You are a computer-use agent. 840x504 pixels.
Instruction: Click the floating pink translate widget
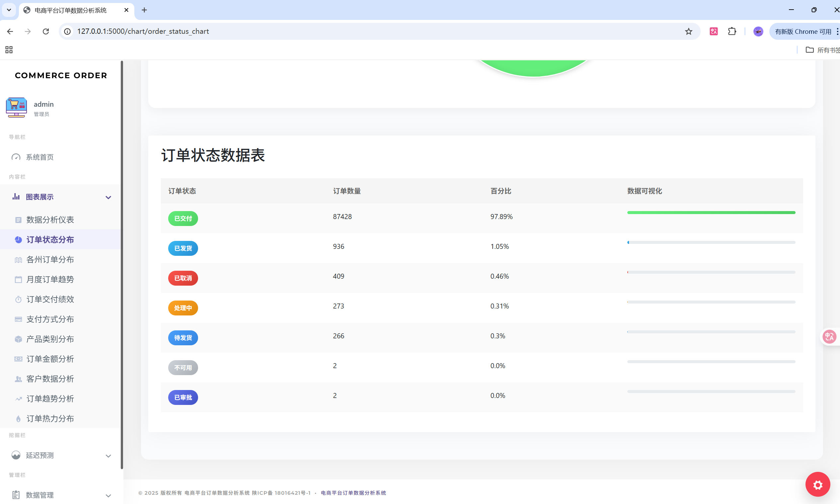tap(829, 337)
